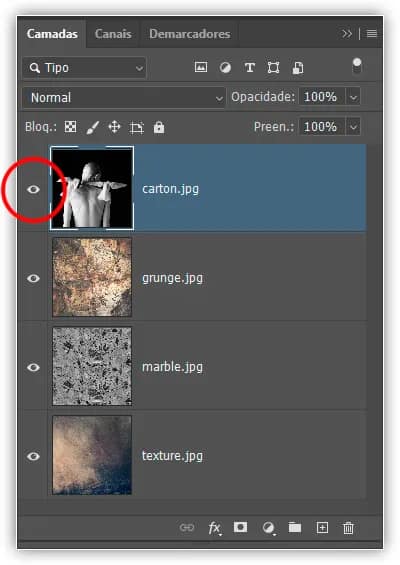Lock artboard nesting icon

pyautogui.click(x=137, y=128)
